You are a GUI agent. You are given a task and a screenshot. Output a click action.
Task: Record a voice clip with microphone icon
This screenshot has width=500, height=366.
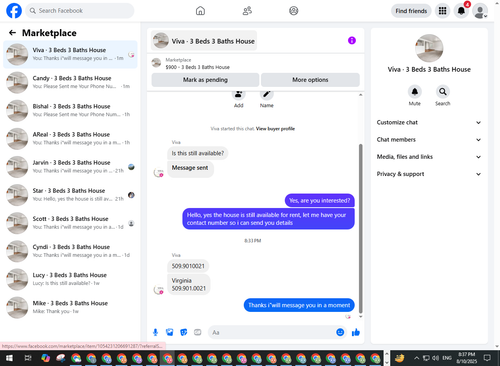(155, 332)
